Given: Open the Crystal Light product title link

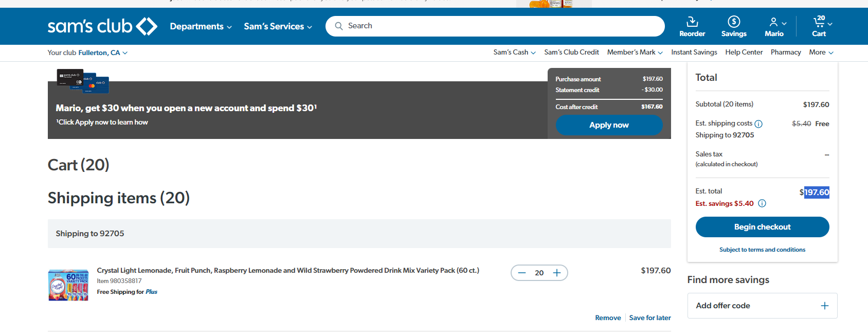Looking at the screenshot, I should coord(288,270).
